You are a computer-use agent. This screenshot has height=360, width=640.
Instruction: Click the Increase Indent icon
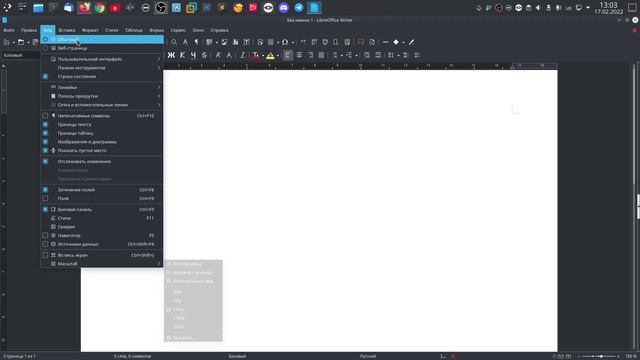367,55
